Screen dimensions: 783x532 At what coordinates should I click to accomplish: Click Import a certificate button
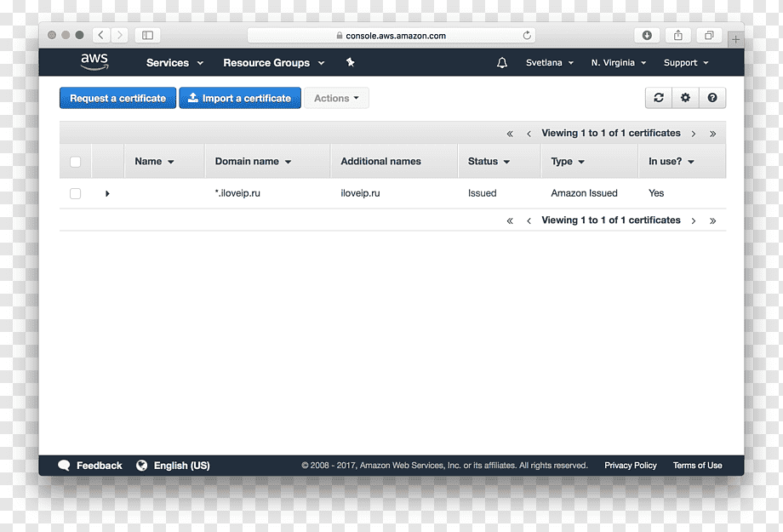tap(240, 98)
